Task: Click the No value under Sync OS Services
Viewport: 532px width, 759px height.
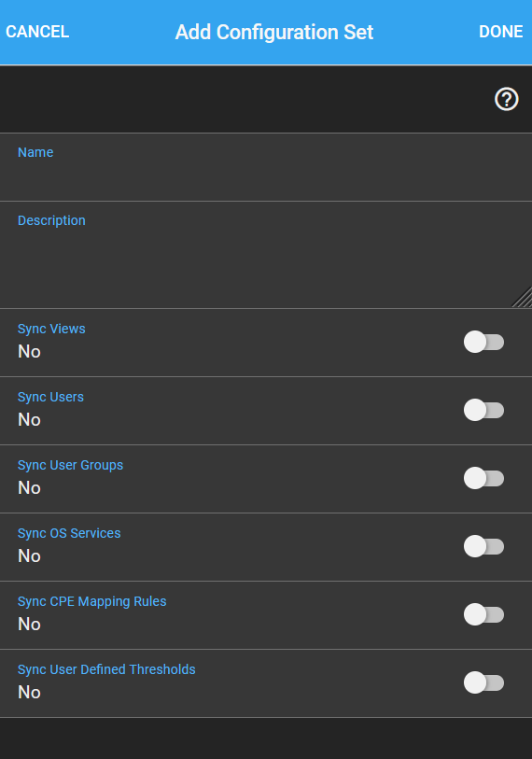Action: [x=29, y=556]
